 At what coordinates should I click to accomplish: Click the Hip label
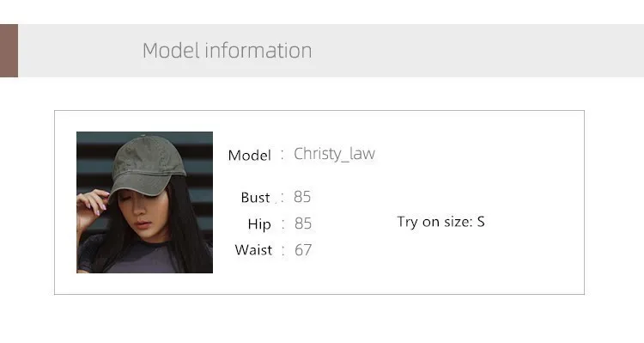pos(259,224)
